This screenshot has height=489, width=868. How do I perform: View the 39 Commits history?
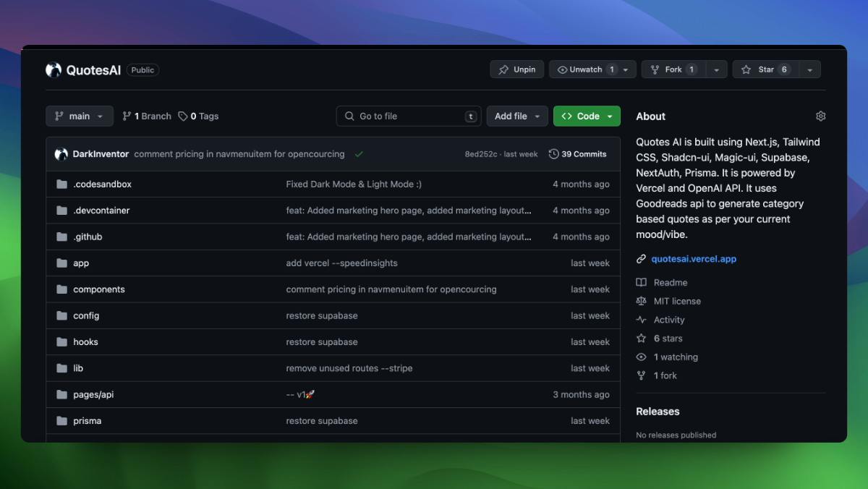click(x=578, y=154)
